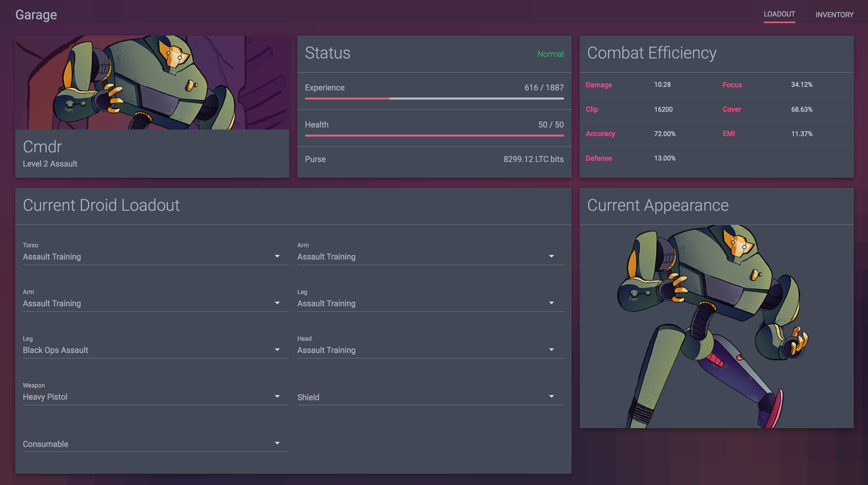
Task: Click the EMI stat icon in Combat Efficiency
Action: [x=728, y=134]
